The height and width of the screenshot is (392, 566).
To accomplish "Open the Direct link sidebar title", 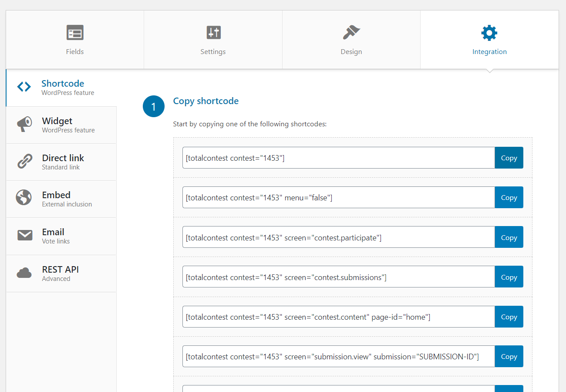I will (x=63, y=158).
